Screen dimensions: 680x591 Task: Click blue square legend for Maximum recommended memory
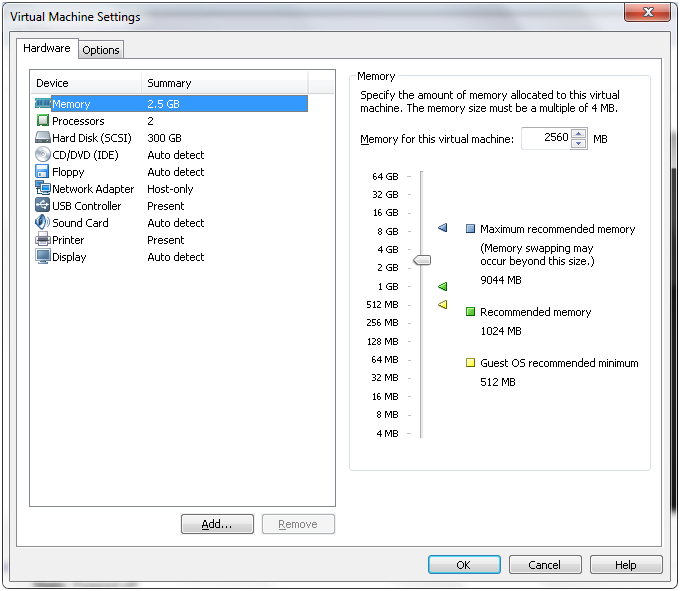tap(470, 229)
